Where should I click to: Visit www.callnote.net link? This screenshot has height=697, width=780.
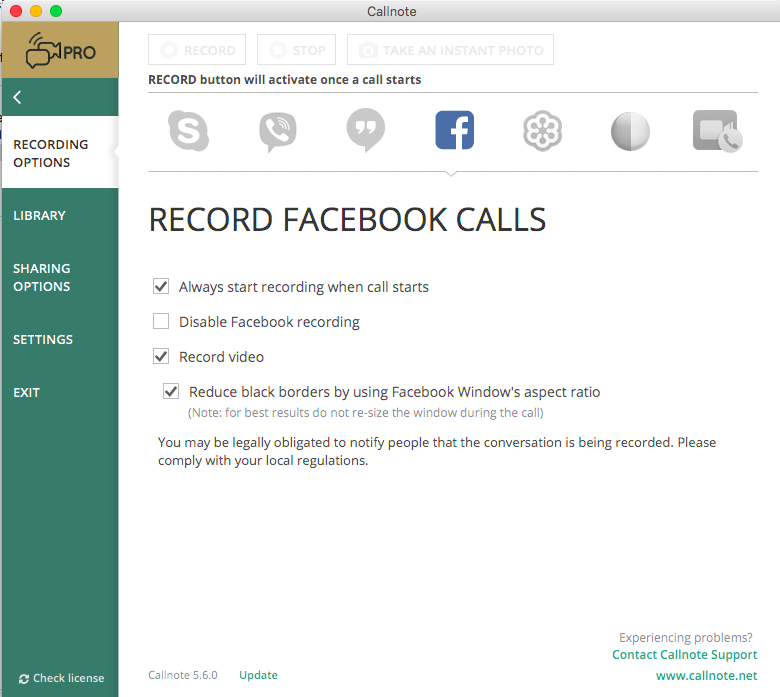pos(706,676)
